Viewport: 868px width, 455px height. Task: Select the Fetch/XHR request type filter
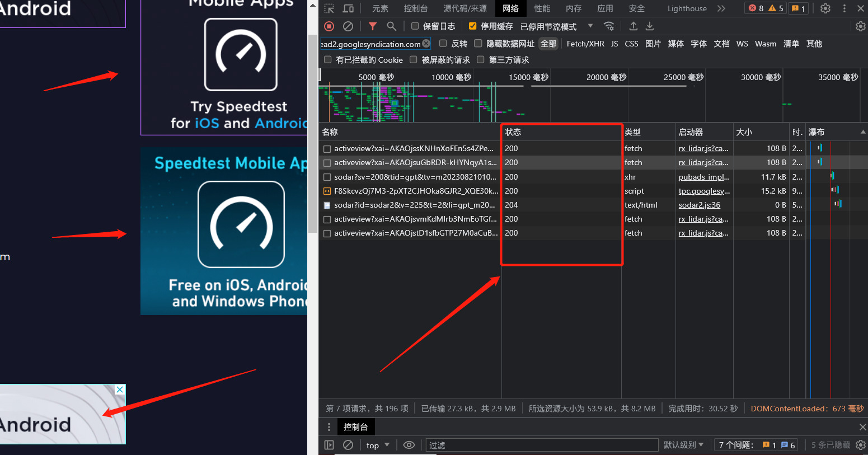(x=585, y=44)
